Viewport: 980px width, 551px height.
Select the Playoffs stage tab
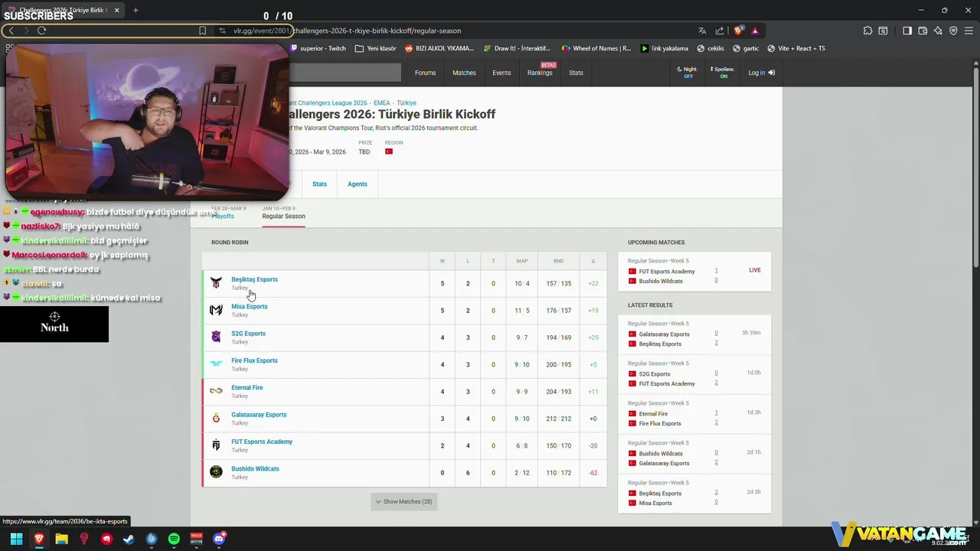click(x=223, y=213)
